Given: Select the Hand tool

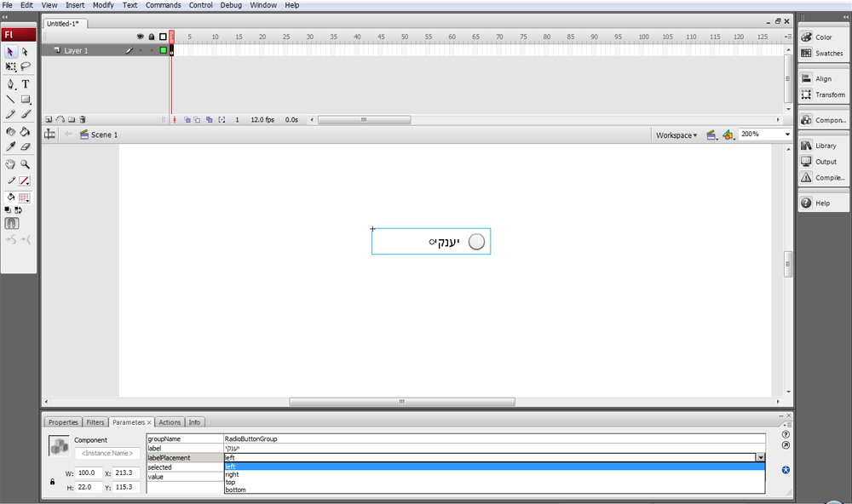Looking at the screenshot, I should coord(10,164).
